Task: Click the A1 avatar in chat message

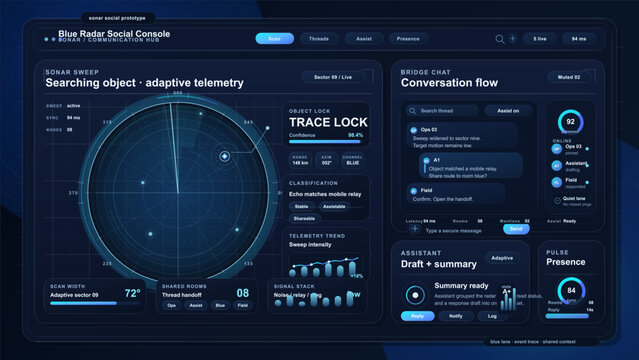Action: (x=426, y=160)
